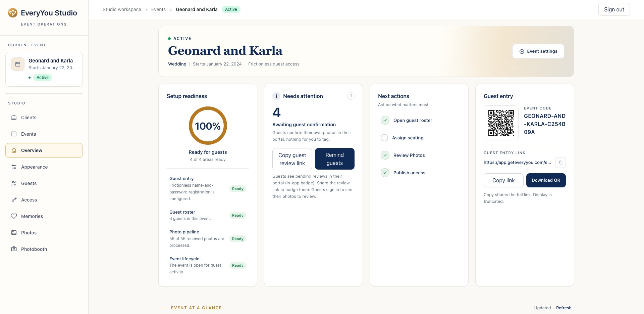This screenshot has height=314, width=644.
Task: Click the GEONARD-AND-KARLA-C254B09A event code
Action: coord(545,124)
